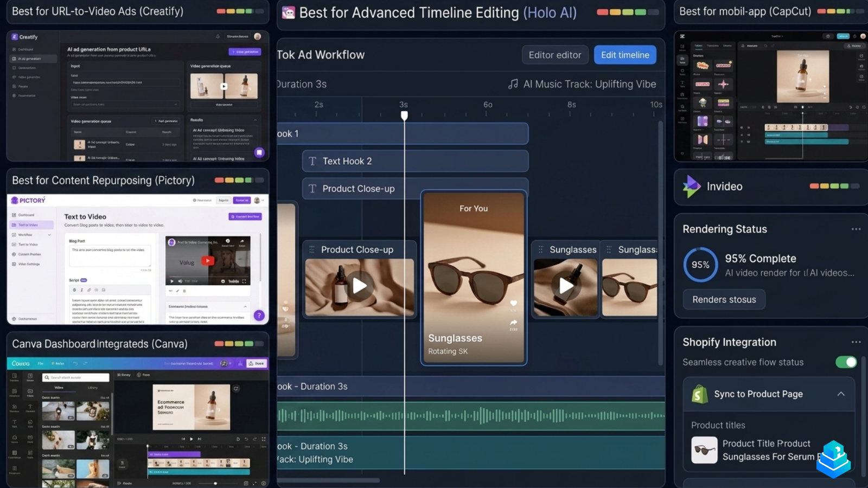The image size is (868, 488).
Task: Play the Canva preview video
Action: coord(191,439)
